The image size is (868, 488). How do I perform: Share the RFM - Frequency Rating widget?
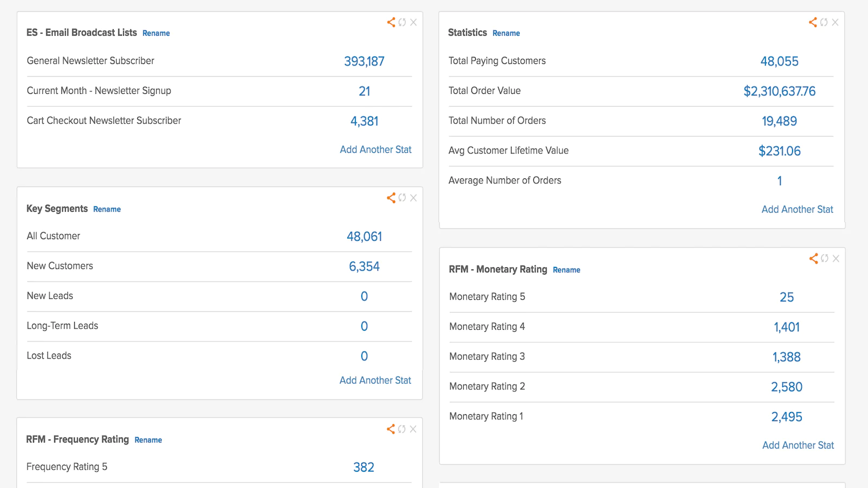(x=391, y=428)
